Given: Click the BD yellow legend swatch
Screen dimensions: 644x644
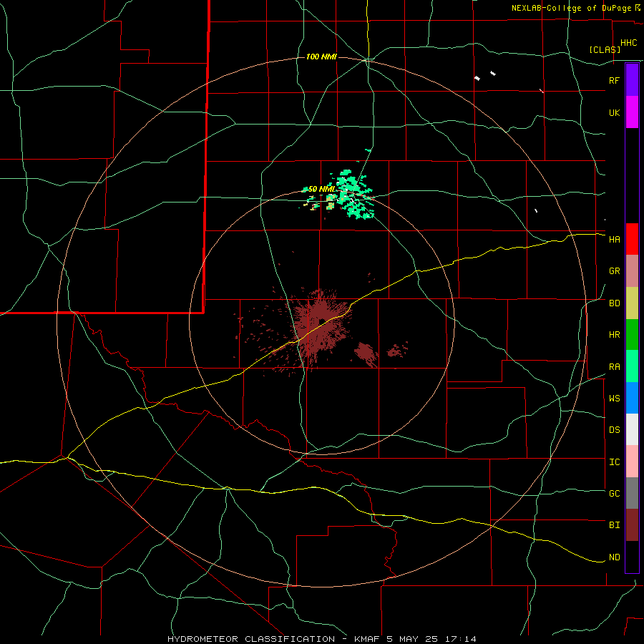Looking at the screenshot, I should point(632,303).
